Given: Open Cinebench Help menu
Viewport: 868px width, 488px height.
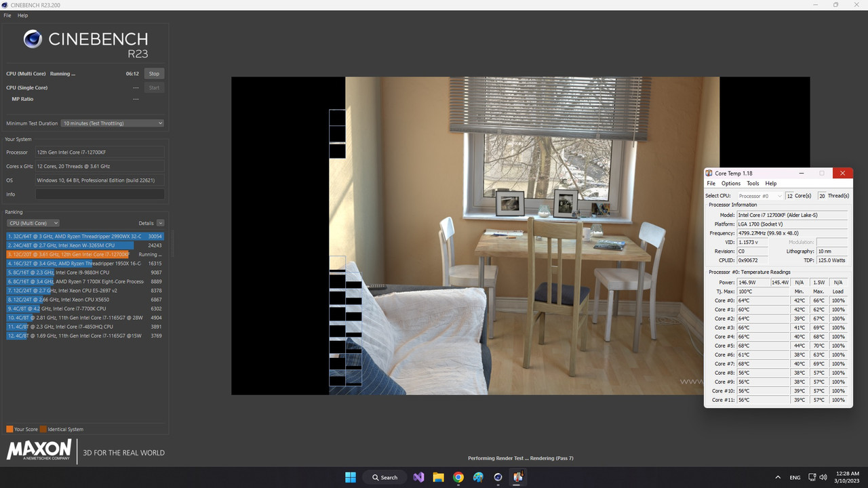Looking at the screenshot, I should pyautogui.click(x=22, y=16).
